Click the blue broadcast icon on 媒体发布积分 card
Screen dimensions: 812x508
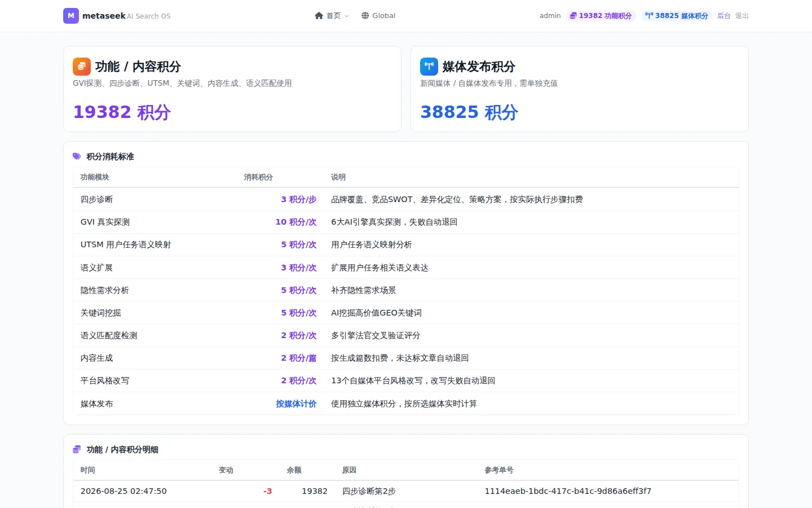click(429, 67)
